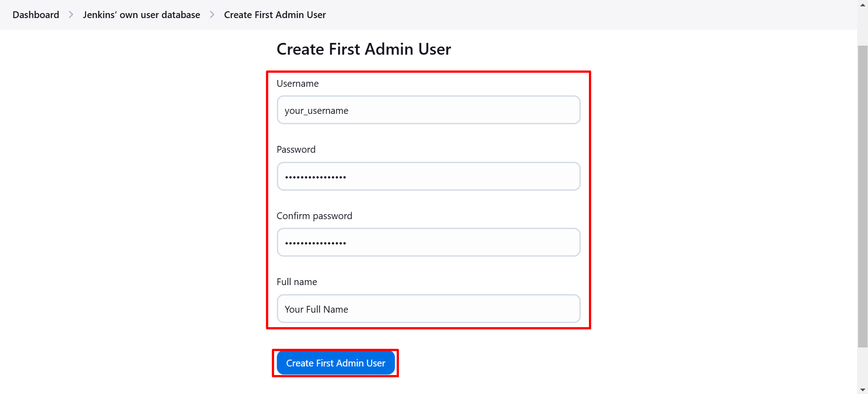Click the Full name label

click(x=297, y=281)
